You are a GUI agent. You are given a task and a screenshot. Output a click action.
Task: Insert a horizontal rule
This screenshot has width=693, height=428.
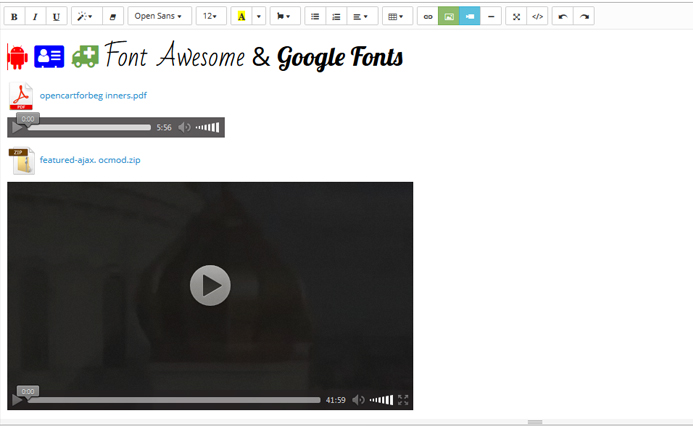click(491, 16)
